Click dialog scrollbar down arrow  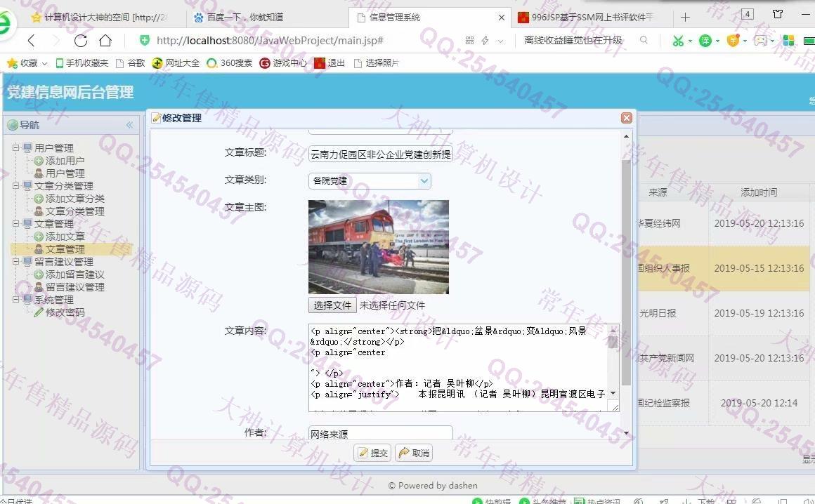point(626,433)
